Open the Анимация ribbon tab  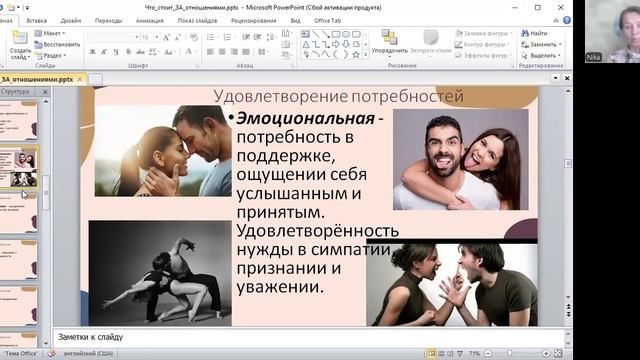click(150, 20)
